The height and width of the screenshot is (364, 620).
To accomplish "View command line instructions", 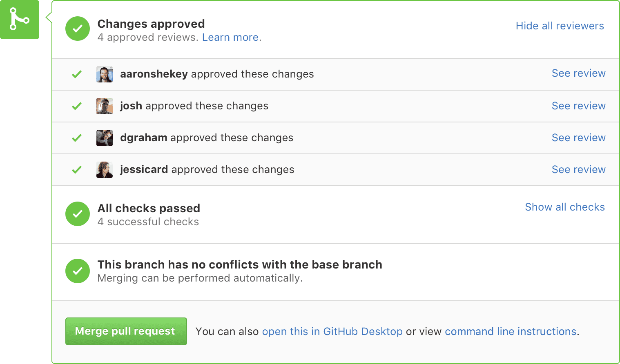I will click(x=511, y=331).
